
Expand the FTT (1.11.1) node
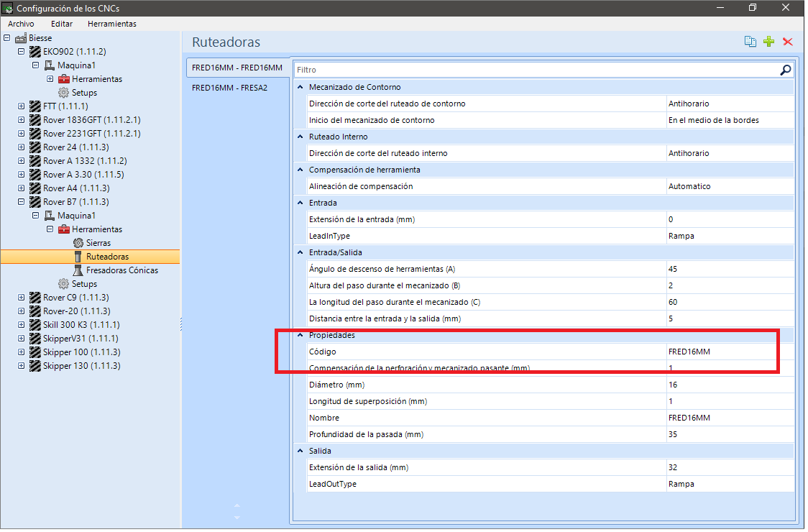pyautogui.click(x=21, y=106)
